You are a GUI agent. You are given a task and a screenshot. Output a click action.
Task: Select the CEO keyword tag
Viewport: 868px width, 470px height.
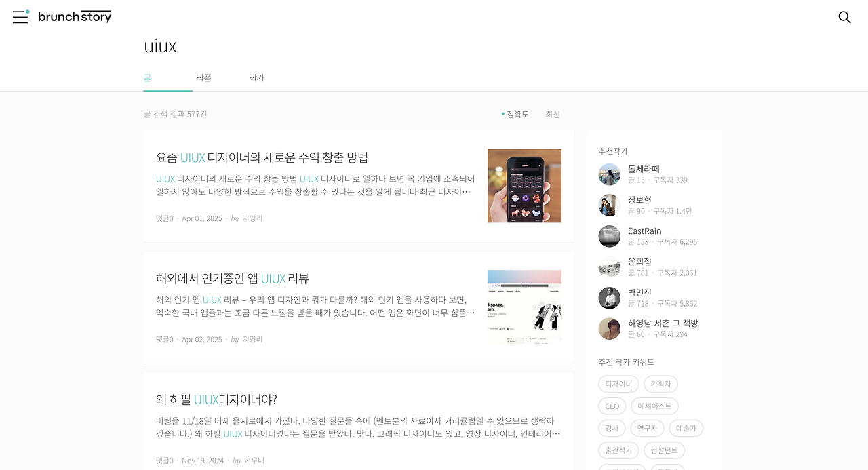612,406
